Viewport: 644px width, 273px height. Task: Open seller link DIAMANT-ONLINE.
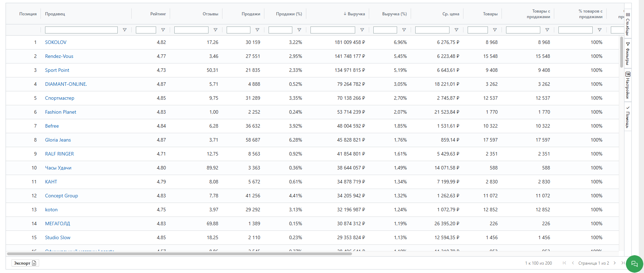pyautogui.click(x=66, y=84)
